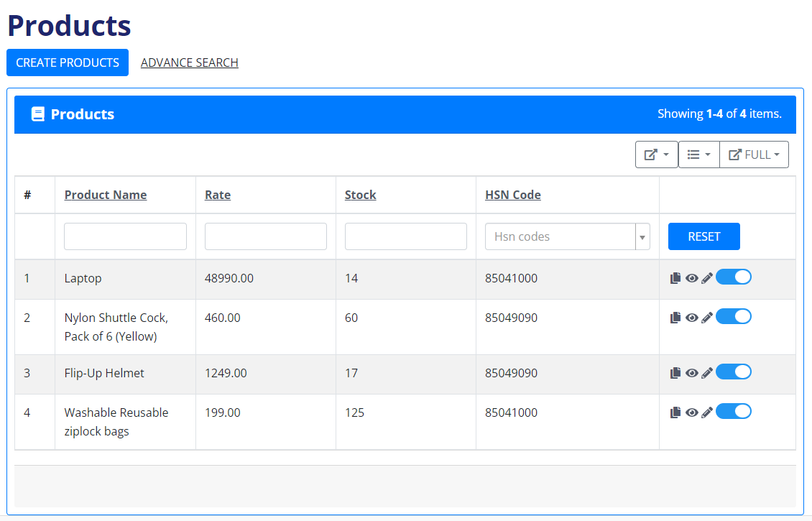
Task: Toggle off Nylon Shuttle Cock product status
Action: coord(734,316)
